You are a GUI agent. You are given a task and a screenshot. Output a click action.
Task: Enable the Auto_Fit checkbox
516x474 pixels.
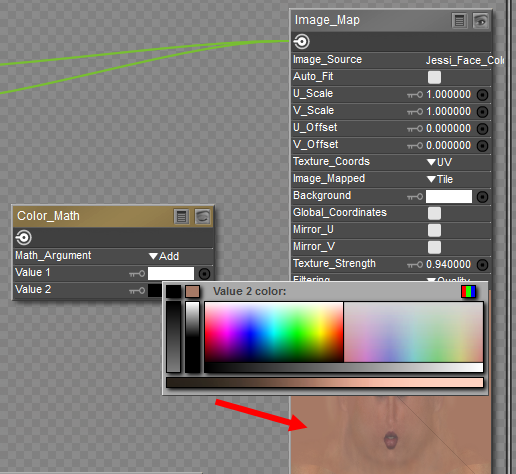434,77
